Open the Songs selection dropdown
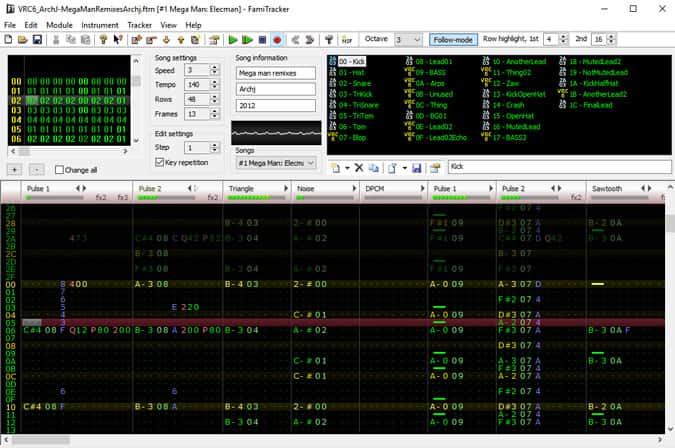 (276, 163)
